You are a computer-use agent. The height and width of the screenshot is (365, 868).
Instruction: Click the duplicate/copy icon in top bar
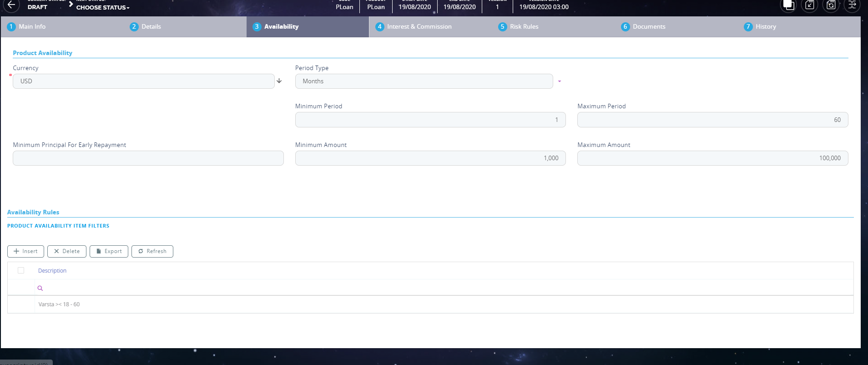click(x=788, y=5)
